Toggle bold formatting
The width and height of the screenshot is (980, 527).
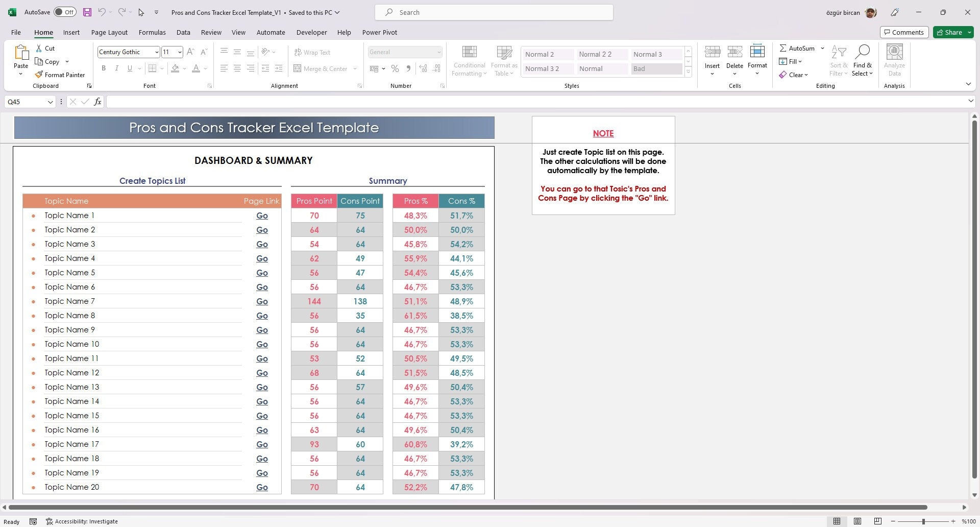pos(104,68)
